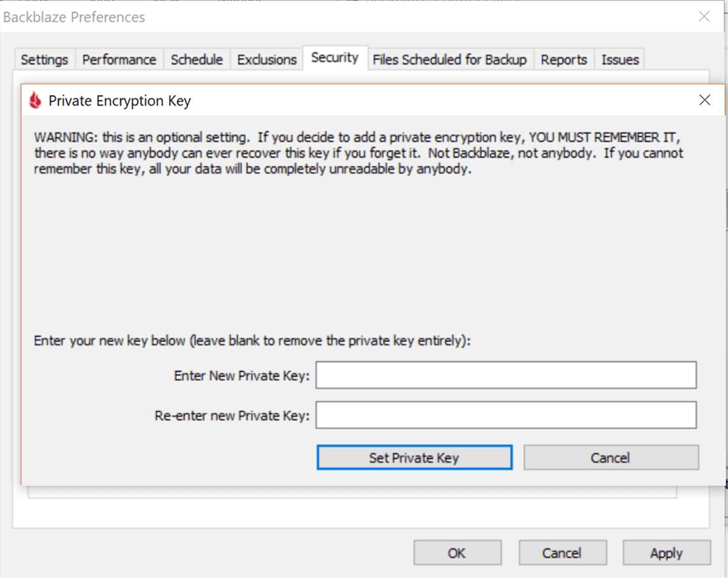The height and width of the screenshot is (578, 728).
Task: Switch to the Settings tab
Action: (44, 59)
